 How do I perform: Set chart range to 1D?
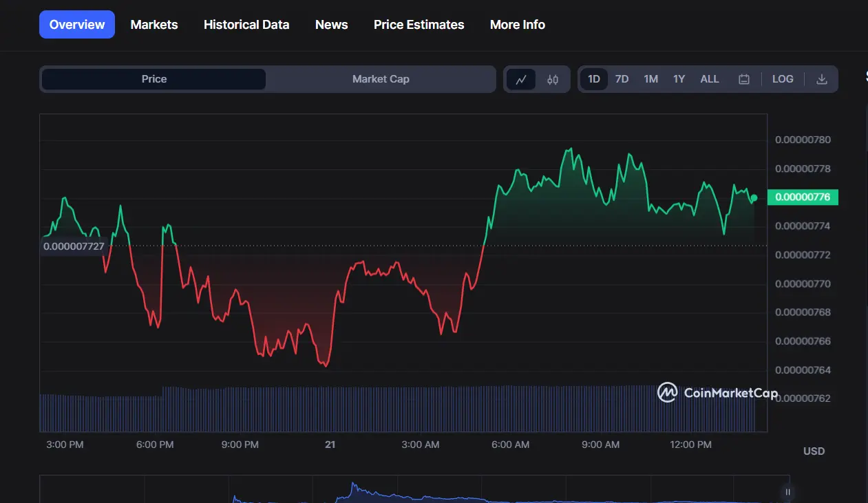(x=594, y=79)
